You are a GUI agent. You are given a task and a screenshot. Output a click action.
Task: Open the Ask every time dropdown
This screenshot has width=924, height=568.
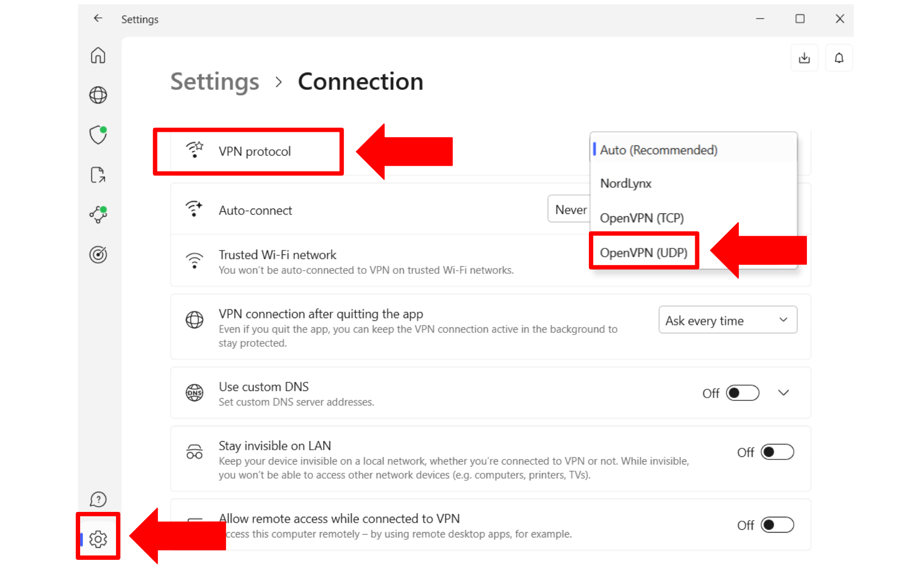728,320
